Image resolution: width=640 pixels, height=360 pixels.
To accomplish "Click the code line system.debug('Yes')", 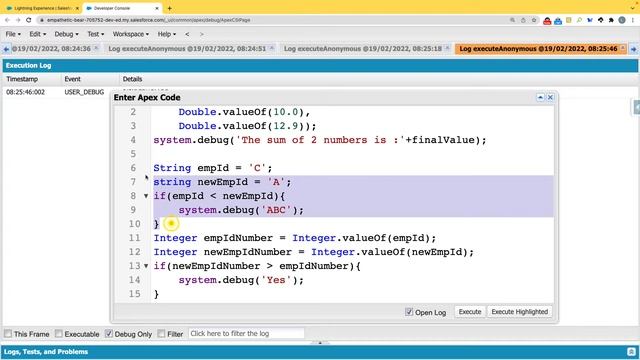I will point(241,280).
